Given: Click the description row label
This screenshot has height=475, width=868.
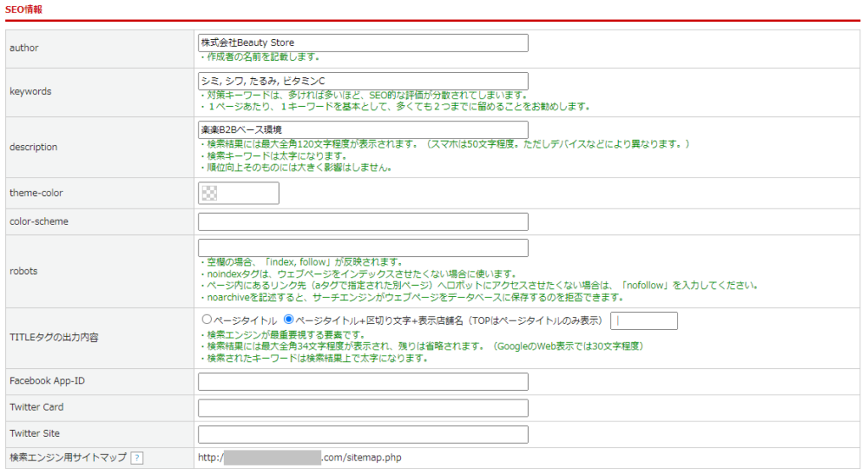Looking at the screenshot, I should (33, 147).
